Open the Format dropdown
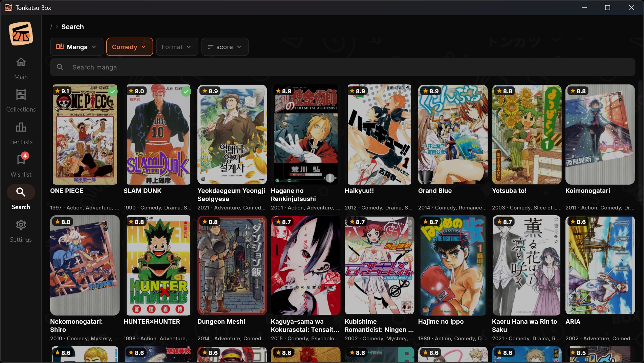Viewport: 644px width, 363px height. click(x=176, y=47)
